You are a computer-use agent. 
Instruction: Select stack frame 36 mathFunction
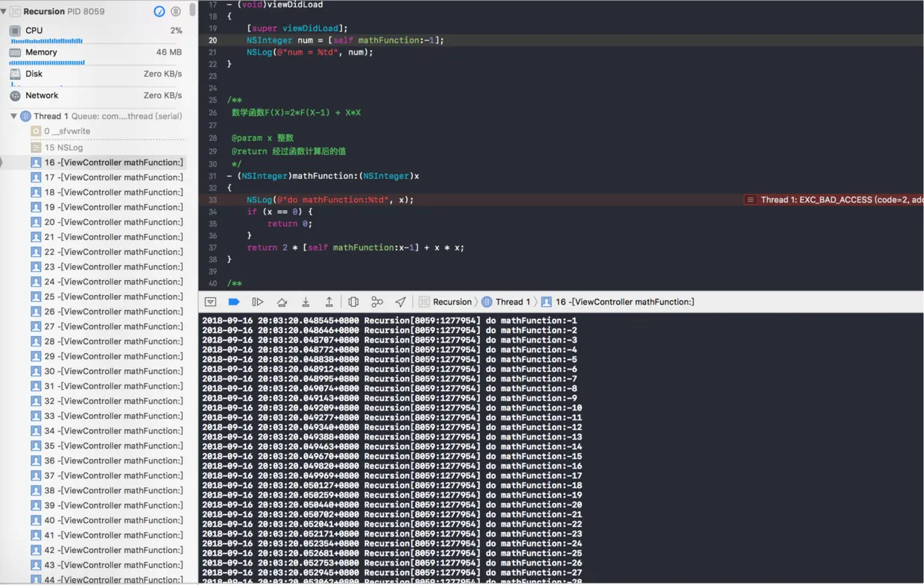[107, 461]
